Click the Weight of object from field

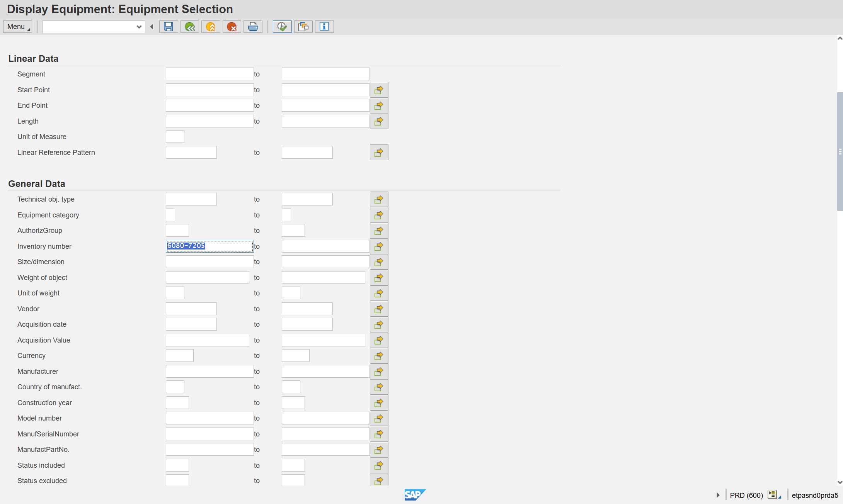pyautogui.click(x=208, y=278)
